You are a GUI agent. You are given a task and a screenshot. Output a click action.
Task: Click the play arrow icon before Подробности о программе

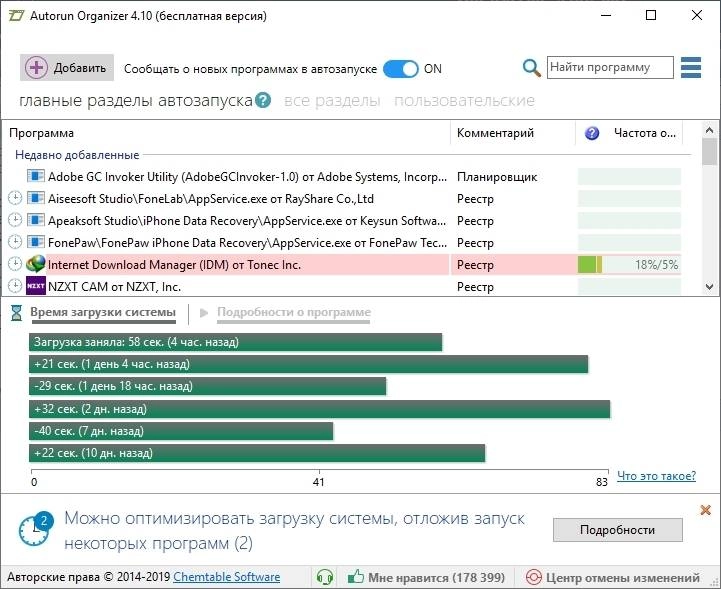click(x=204, y=313)
